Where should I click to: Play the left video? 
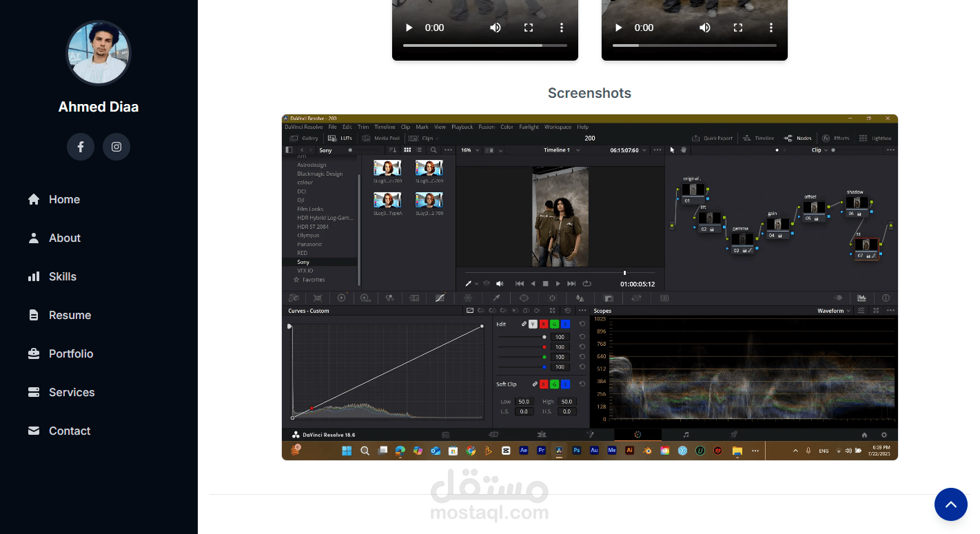click(409, 28)
